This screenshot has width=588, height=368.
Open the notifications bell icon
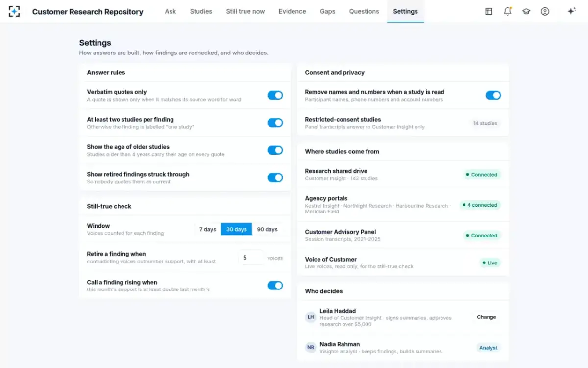508,11
